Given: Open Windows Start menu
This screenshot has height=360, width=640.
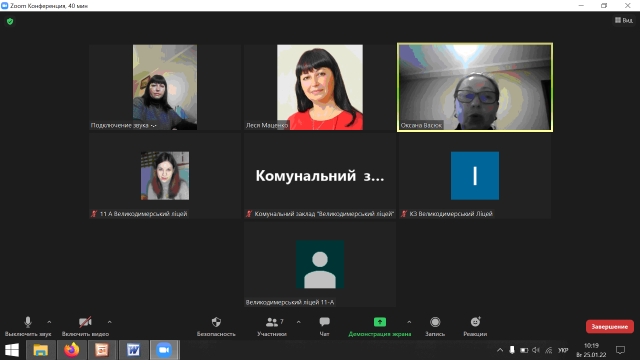Looking at the screenshot, I should click(12, 350).
